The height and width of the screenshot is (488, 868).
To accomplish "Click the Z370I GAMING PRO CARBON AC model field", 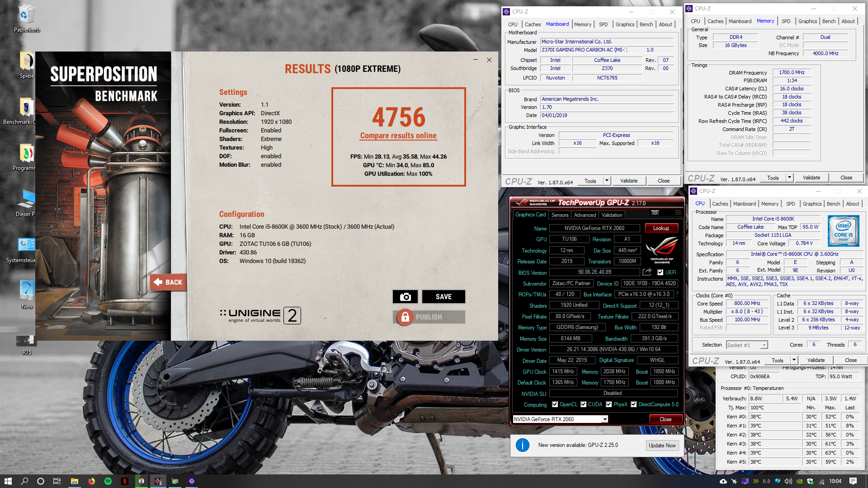I will 583,50.
